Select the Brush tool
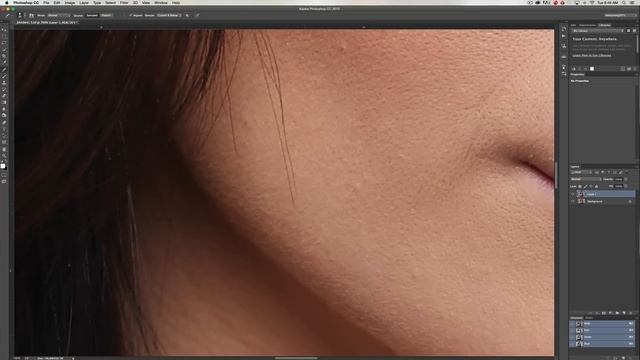Image resolution: width=640 pixels, height=360 pixels. pos(4,76)
